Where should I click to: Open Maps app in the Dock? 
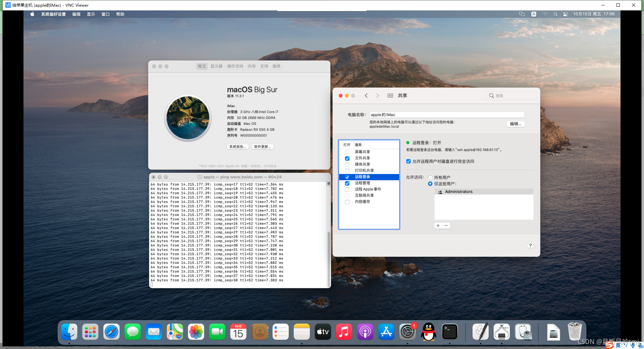[175, 332]
